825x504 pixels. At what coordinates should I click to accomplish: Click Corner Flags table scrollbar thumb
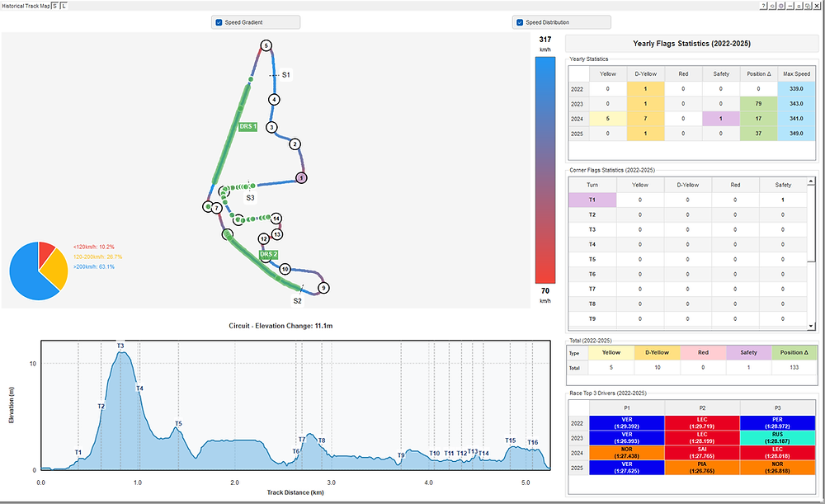[811, 224]
